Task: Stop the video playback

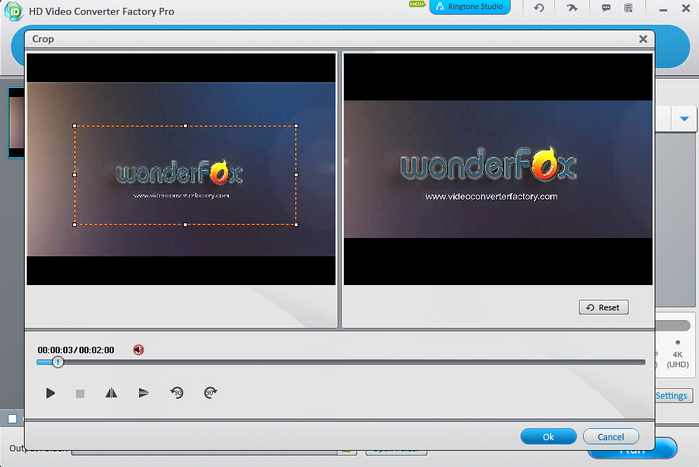Action: [80, 393]
